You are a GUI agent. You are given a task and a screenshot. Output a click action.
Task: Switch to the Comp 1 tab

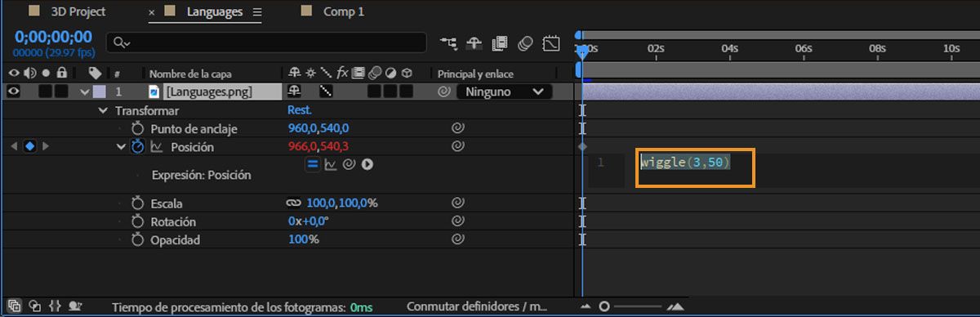point(344,12)
